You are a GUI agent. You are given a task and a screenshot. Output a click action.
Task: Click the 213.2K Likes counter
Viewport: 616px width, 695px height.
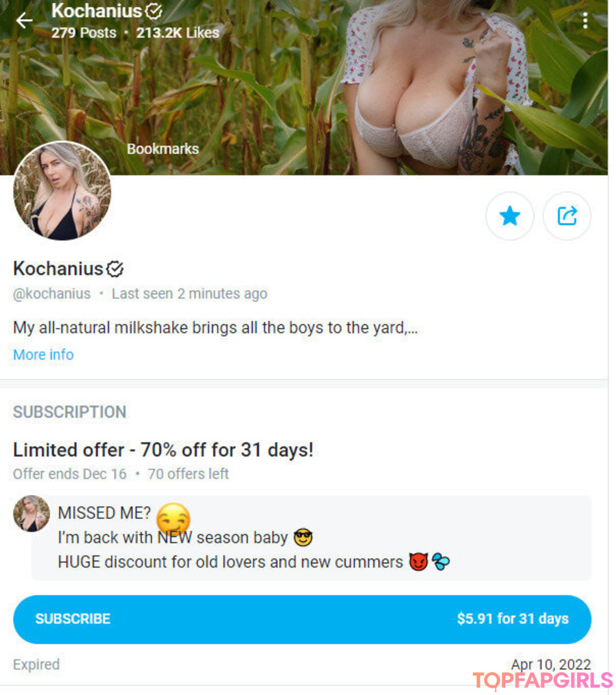coord(177,33)
